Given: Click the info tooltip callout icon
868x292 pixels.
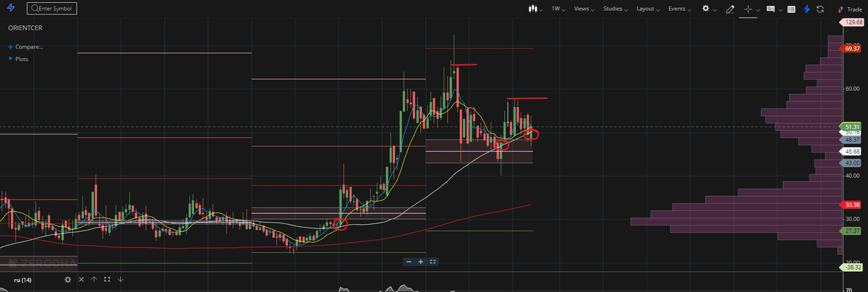Looking at the screenshot, I should pyautogui.click(x=770, y=9).
